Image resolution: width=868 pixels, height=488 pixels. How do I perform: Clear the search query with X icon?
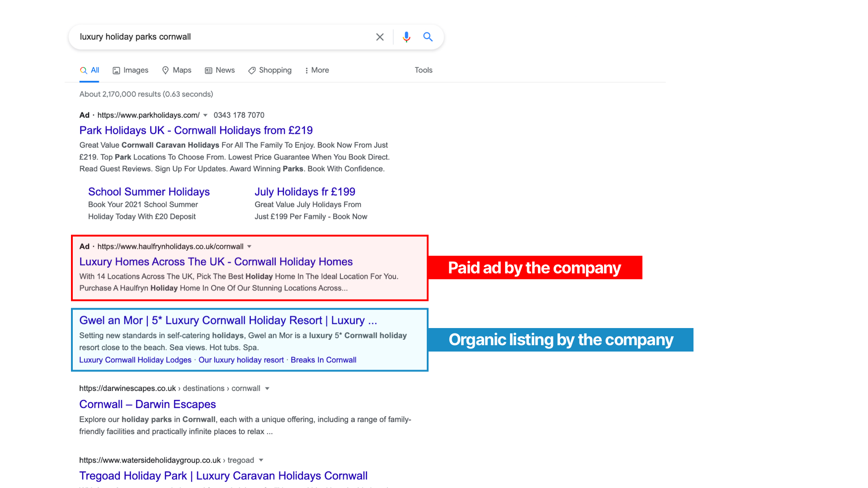click(380, 37)
